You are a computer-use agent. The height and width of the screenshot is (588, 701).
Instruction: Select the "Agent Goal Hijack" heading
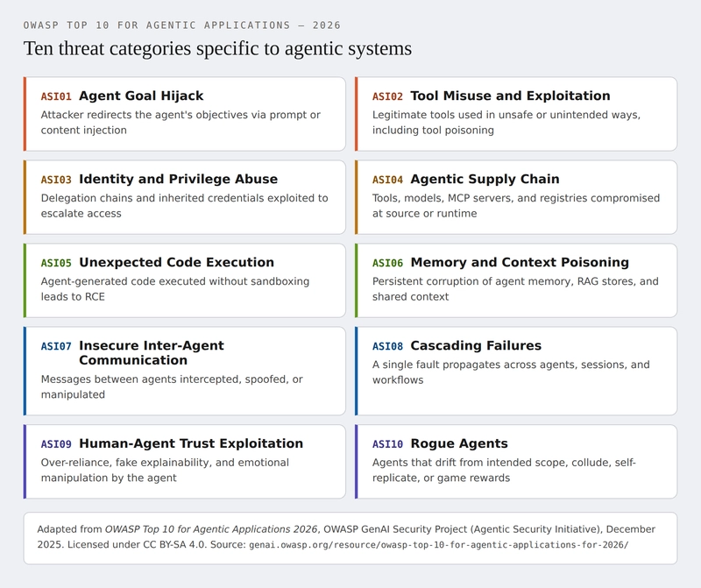(141, 96)
